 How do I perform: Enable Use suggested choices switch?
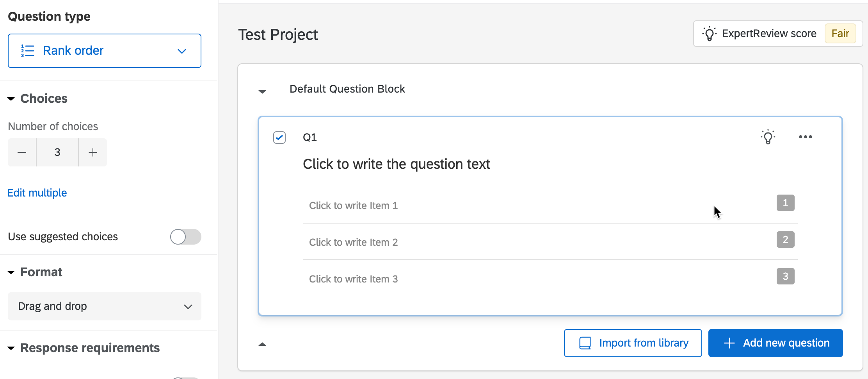pos(185,237)
